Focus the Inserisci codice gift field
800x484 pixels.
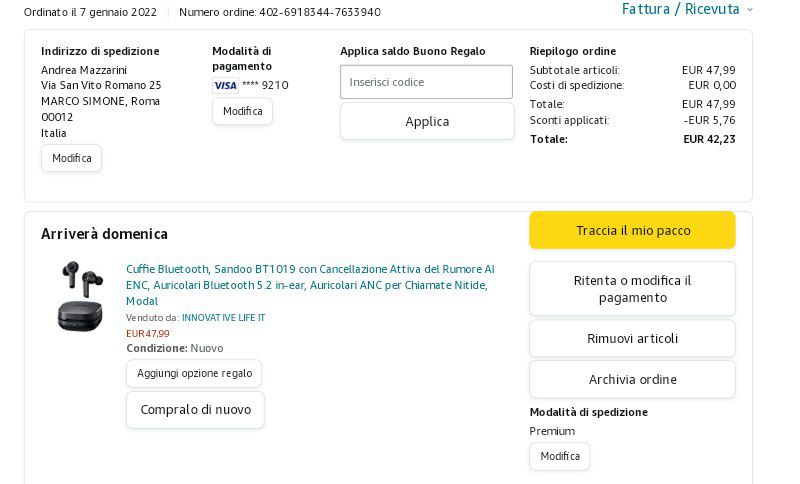[426, 82]
